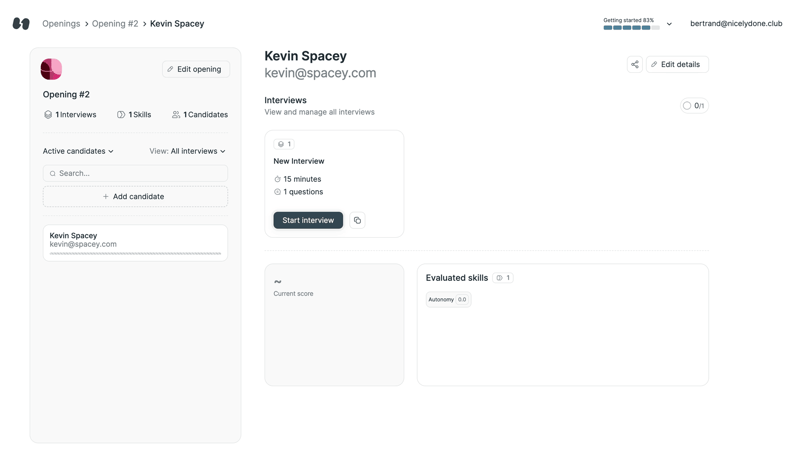Focus the candidate Search field
800x459 pixels.
coord(135,173)
